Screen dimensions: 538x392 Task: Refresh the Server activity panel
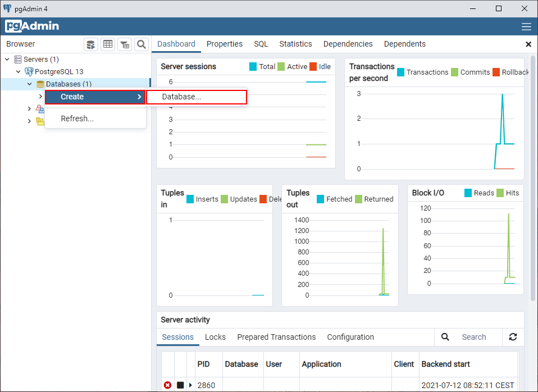(x=513, y=337)
